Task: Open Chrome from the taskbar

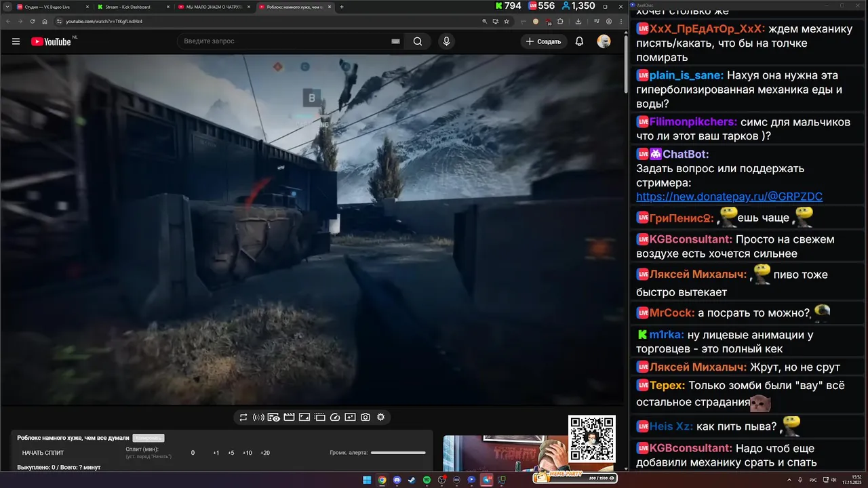Action: (382, 480)
